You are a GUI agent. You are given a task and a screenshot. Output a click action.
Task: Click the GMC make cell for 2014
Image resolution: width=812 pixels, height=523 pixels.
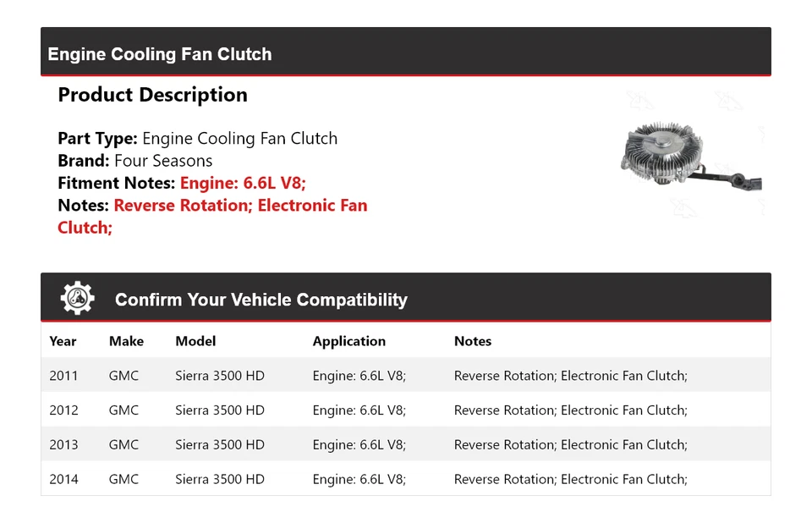tap(123, 479)
